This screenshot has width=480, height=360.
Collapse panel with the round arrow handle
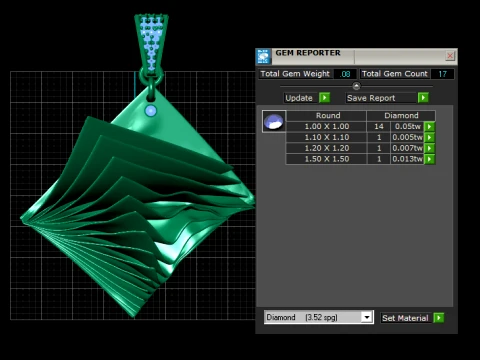(x=356, y=86)
